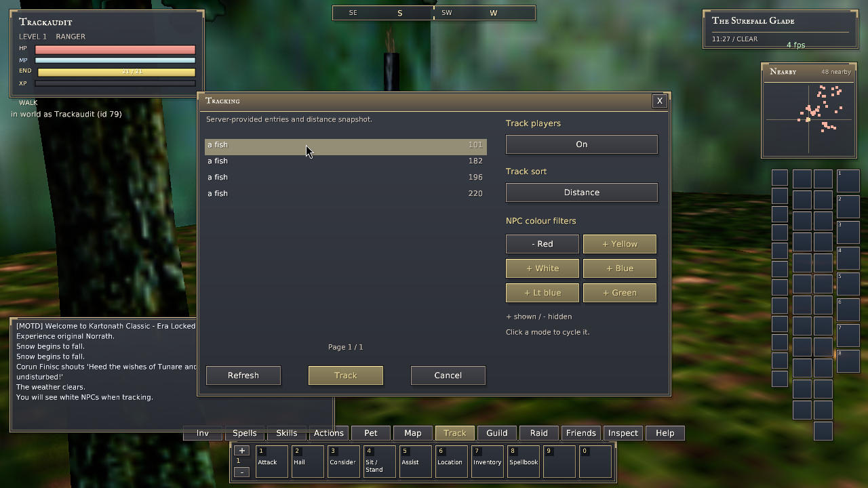The image size is (868, 488).
Task: Cancel the Tracking dialog
Action: (x=448, y=375)
